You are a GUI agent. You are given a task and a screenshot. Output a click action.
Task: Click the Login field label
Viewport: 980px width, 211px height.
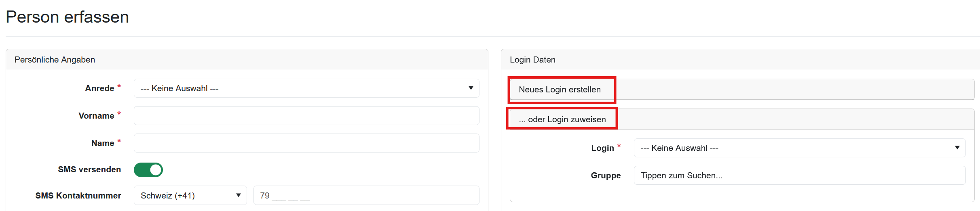(x=602, y=148)
